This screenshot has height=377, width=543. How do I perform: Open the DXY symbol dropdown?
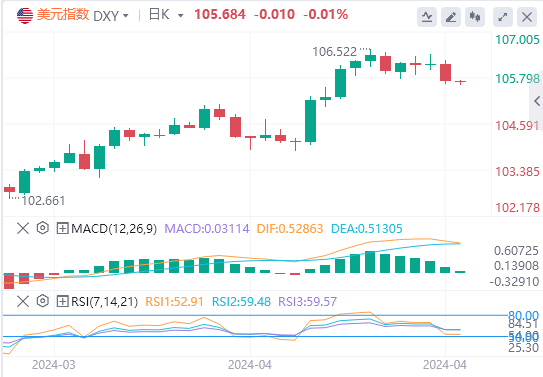tap(111, 16)
